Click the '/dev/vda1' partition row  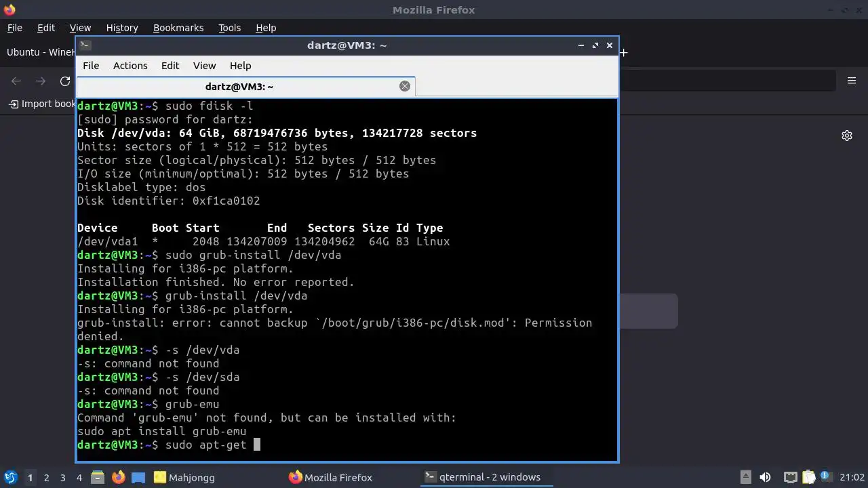[x=264, y=241]
